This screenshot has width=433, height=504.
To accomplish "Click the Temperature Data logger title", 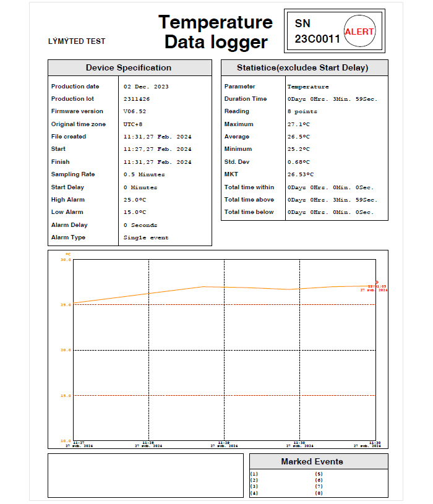I will (x=215, y=32).
